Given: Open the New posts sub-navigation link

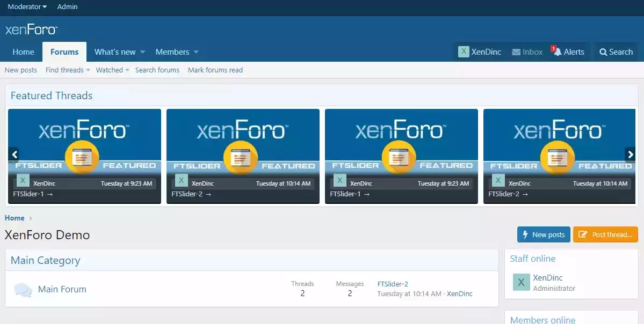Looking at the screenshot, I should (21, 70).
